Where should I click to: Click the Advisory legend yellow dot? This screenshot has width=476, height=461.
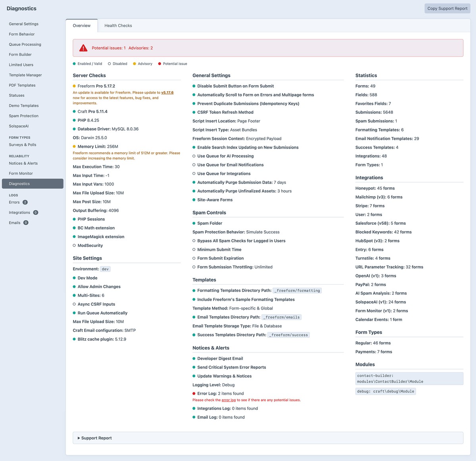(x=134, y=63)
